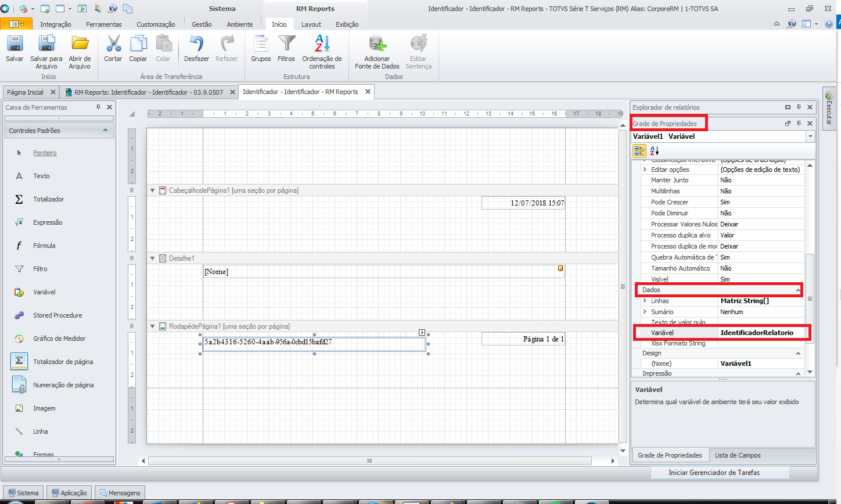Image resolution: width=841 pixels, height=504 pixels.
Task: Select the Expressão control
Action: [48, 222]
